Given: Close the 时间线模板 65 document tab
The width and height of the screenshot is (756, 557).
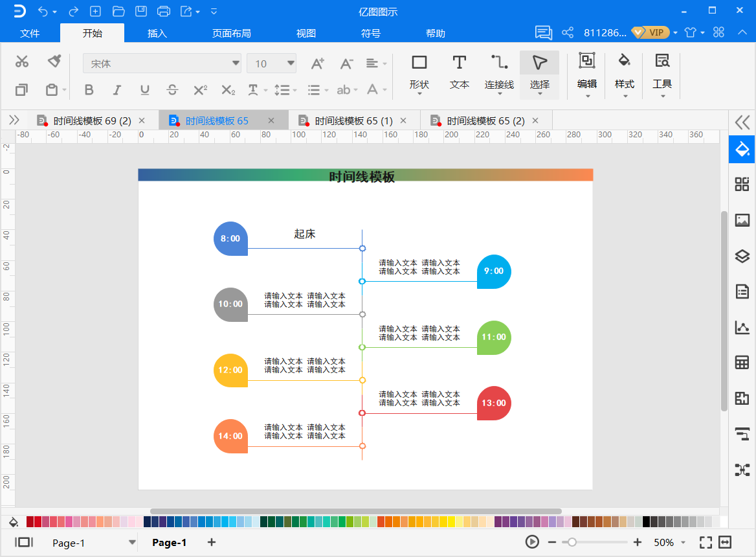Looking at the screenshot, I should [271, 120].
